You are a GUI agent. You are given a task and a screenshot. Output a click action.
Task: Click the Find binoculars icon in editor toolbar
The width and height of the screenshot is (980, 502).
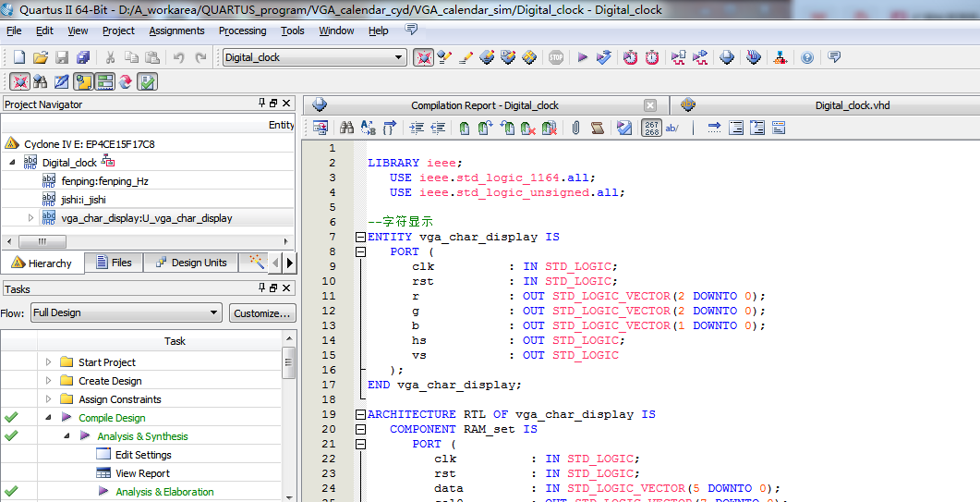click(x=347, y=128)
